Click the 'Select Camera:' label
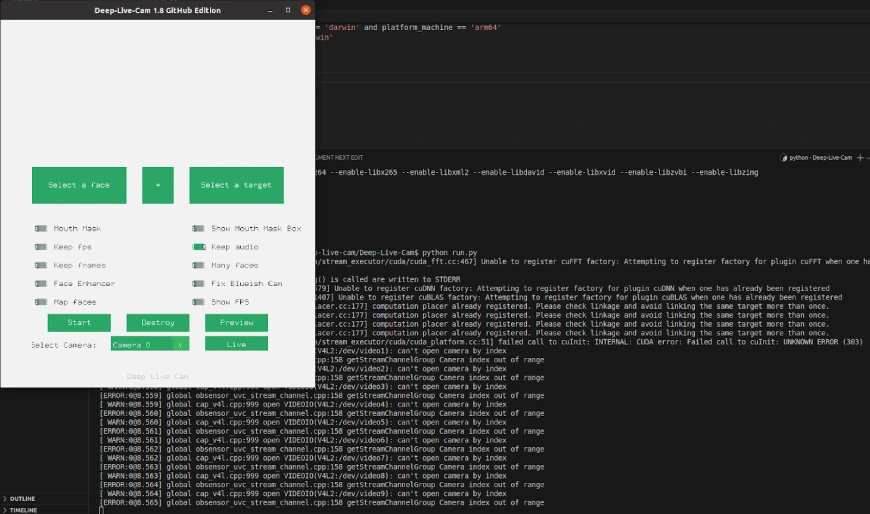This screenshot has width=870, height=514. (63, 345)
